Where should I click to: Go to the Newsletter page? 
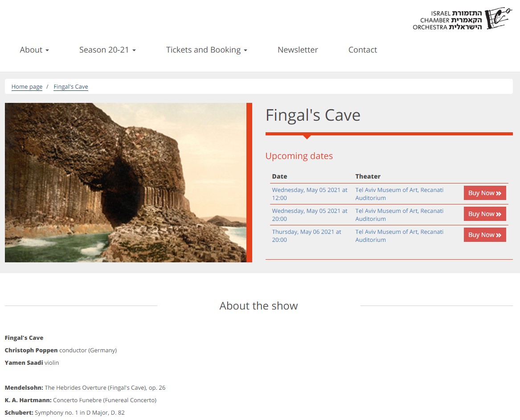298,50
